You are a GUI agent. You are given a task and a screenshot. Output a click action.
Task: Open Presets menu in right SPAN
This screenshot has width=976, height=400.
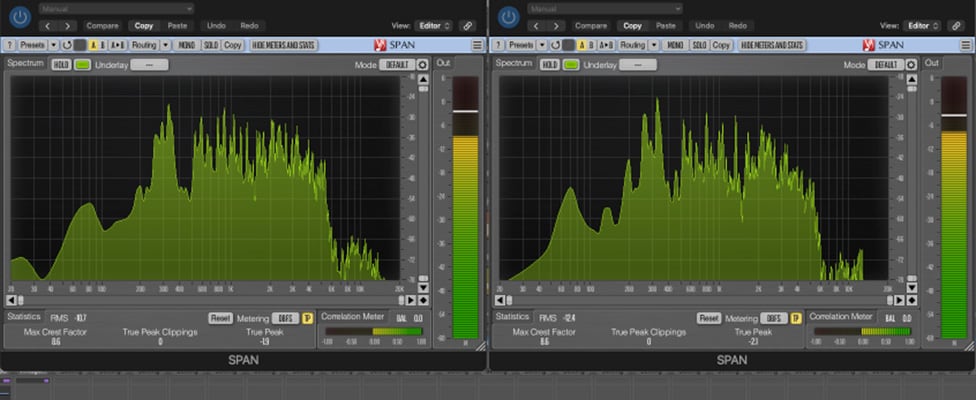click(521, 45)
